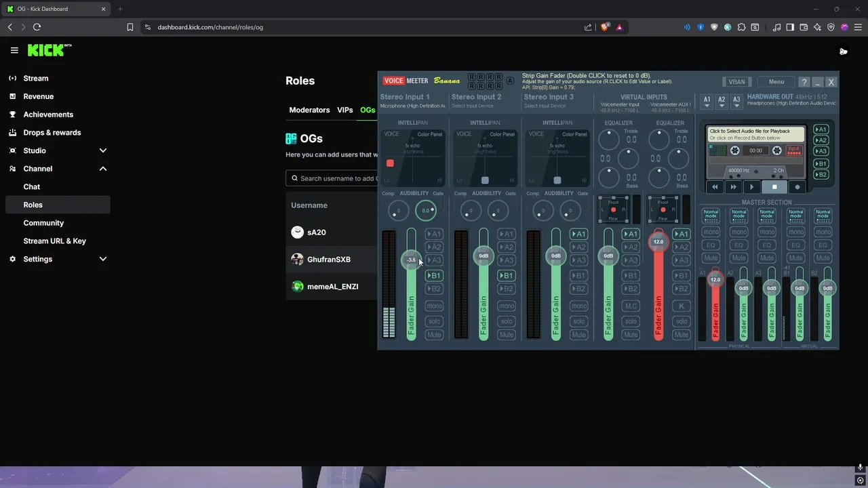Image resolution: width=868 pixels, height=488 pixels.
Task: Switch to the VIPs tab
Action: click(345, 110)
